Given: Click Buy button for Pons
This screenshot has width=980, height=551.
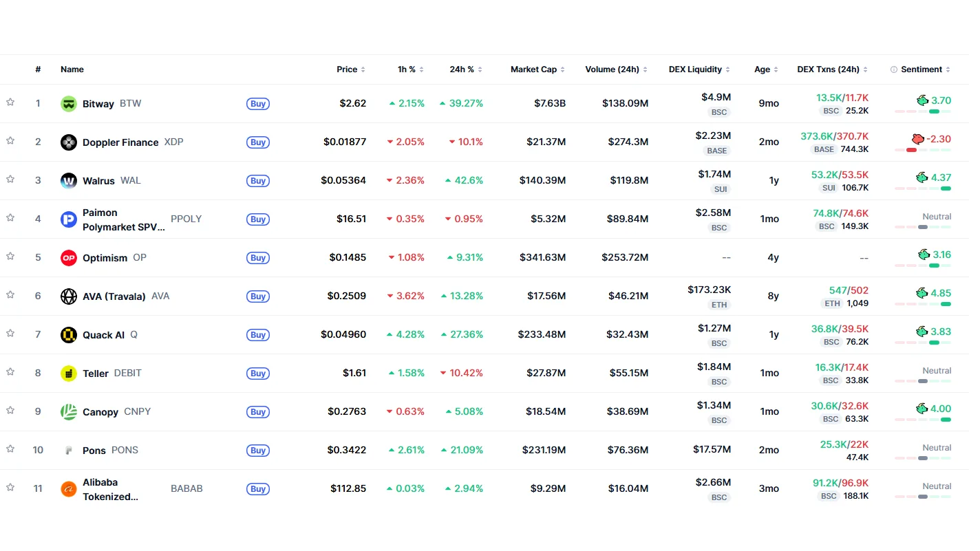Looking at the screenshot, I should click(x=258, y=451).
